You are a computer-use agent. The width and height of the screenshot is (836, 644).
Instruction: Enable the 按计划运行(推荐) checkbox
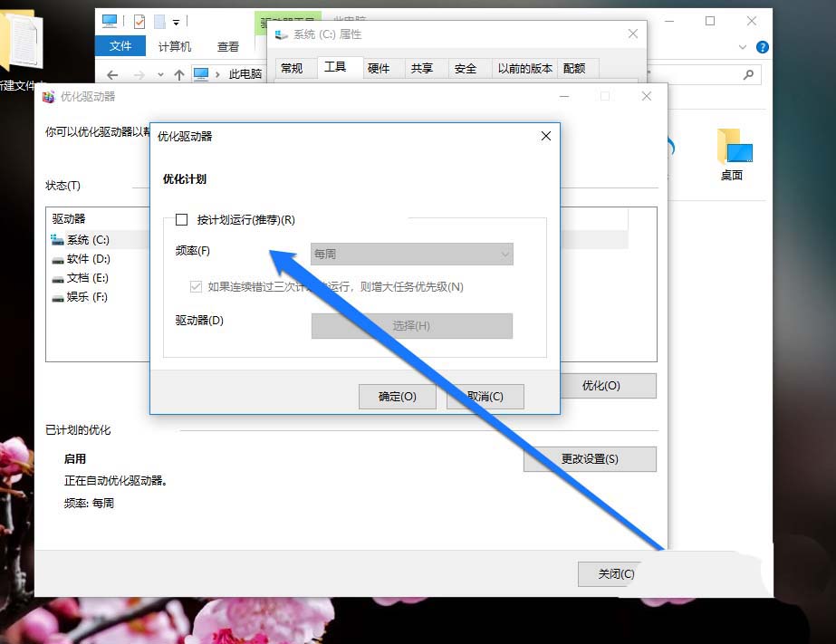(181, 219)
